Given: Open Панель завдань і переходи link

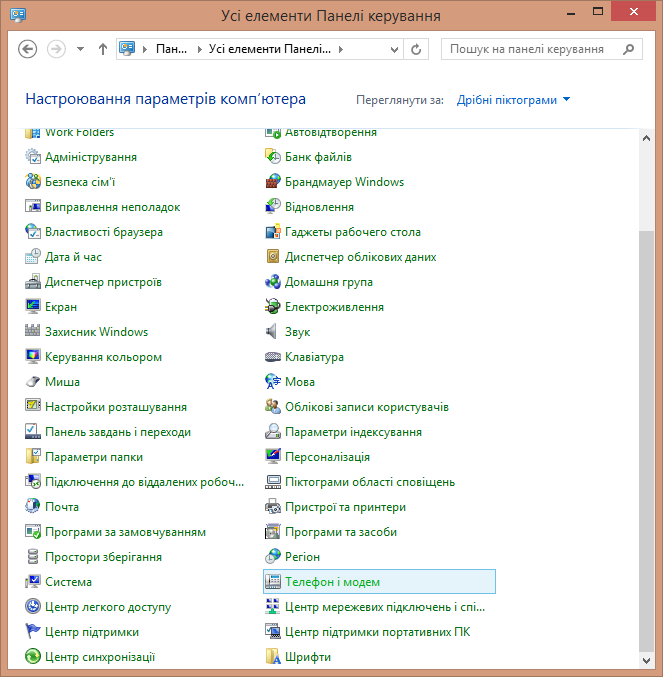Looking at the screenshot, I should coord(118,432).
